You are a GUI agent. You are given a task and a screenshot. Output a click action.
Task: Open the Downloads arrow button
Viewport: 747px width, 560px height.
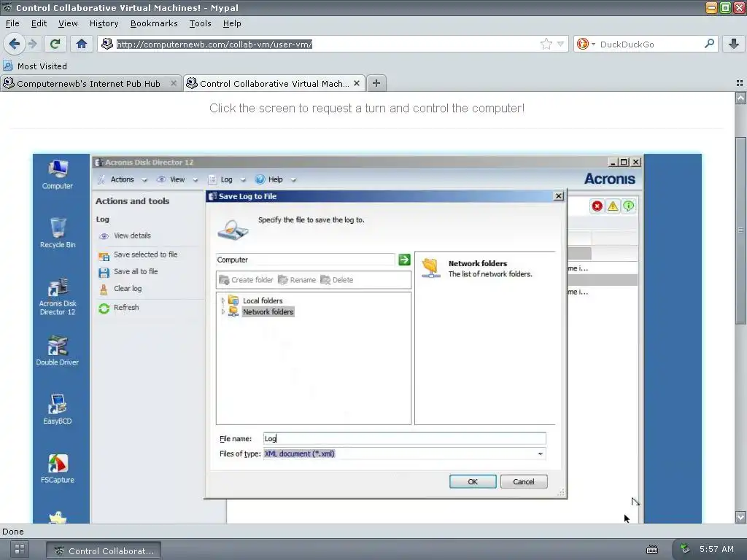[x=734, y=44]
